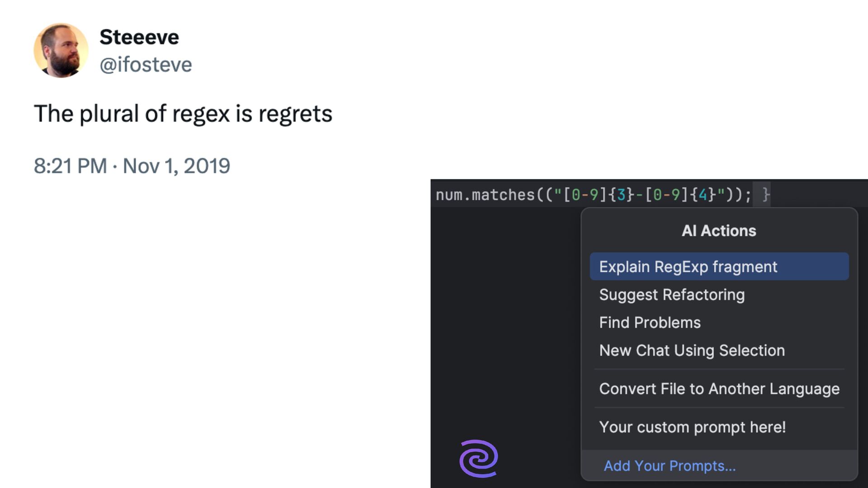Click the Nov 1, 2019 tweet date

176,166
